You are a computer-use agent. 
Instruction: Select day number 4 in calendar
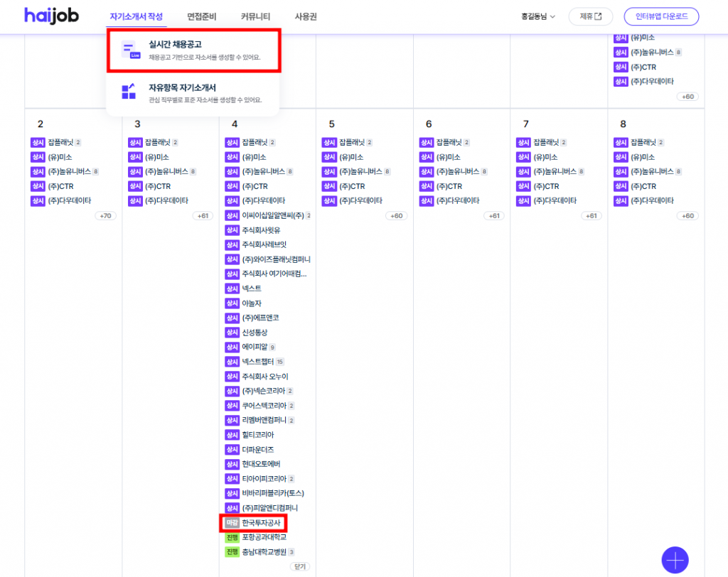tap(235, 124)
